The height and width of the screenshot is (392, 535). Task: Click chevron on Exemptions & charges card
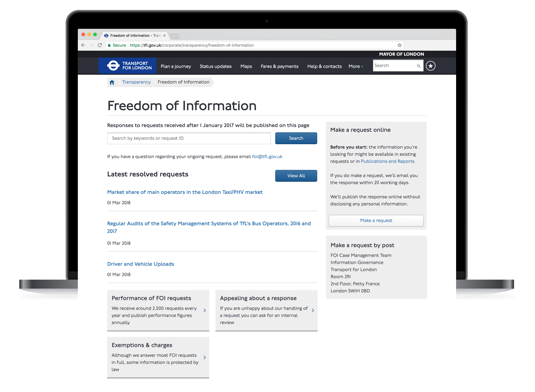click(x=205, y=357)
